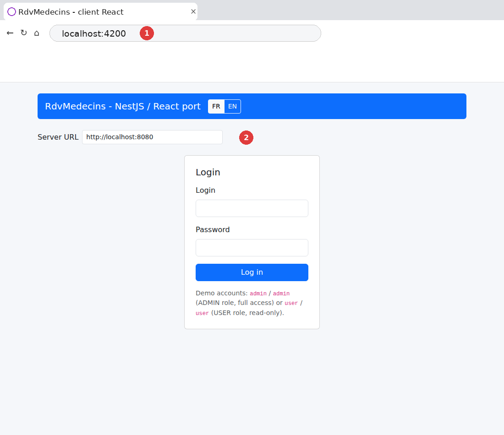Go back using the browser back arrow

pos(10,33)
